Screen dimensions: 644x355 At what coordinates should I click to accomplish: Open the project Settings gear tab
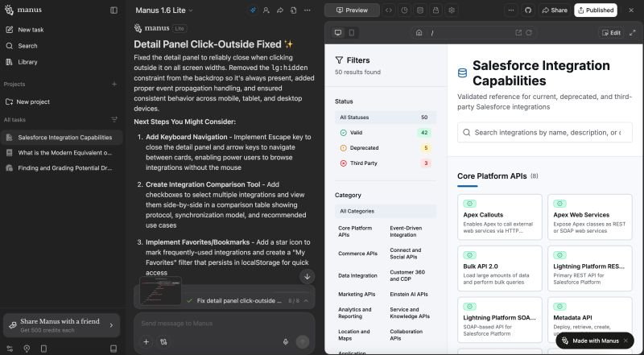coord(452,10)
